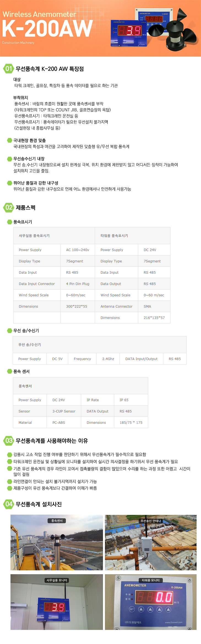Image resolution: width=201 pixels, height=644 pixels.
Task: Click the green bullet beside 국내현장 환경 맞춤
Action: point(10,140)
